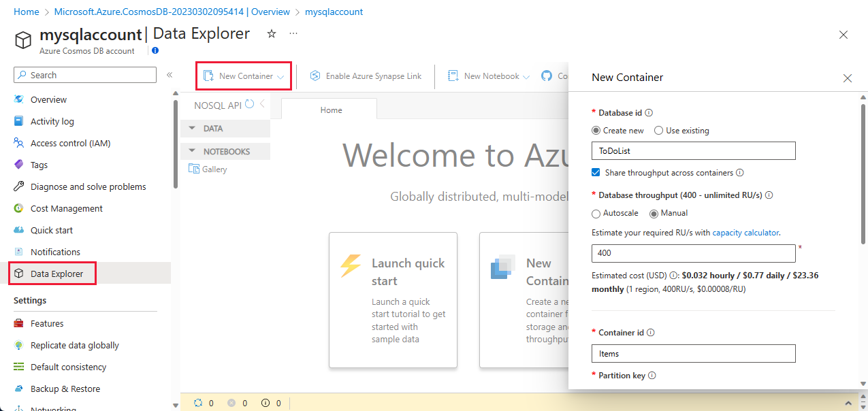
Task: Click info icon under mysqlaccount title
Action: pos(155,50)
